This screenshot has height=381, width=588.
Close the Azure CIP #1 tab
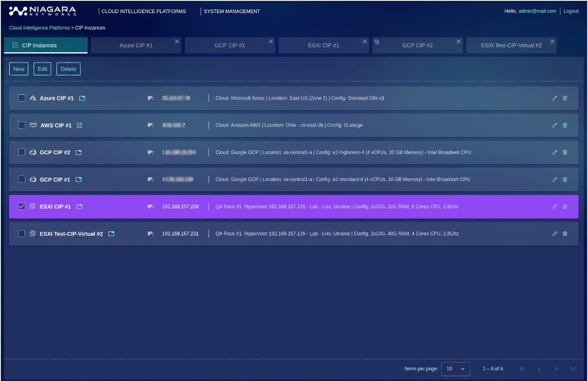pos(177,42)
